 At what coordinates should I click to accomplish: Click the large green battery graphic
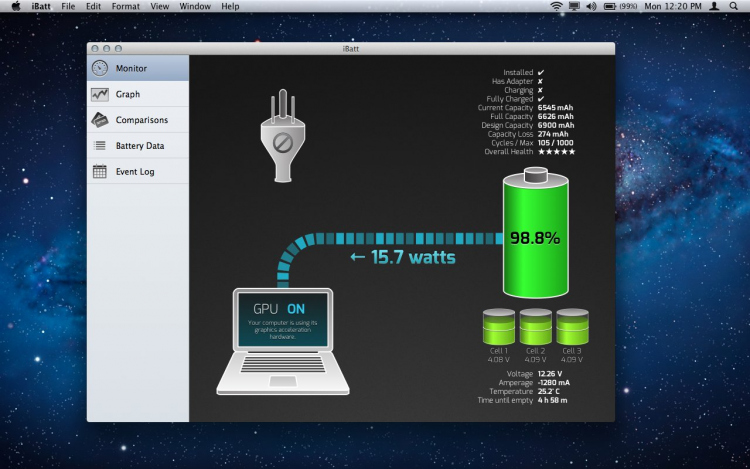tap(536, 233)
